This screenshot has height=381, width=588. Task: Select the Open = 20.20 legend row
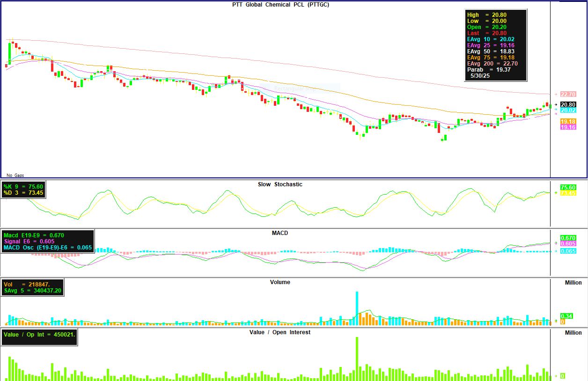tap(487, 27)
